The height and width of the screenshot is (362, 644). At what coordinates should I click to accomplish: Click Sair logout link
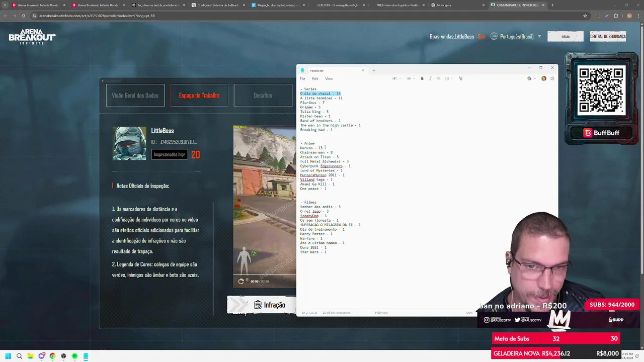click(x=481, y=37)
